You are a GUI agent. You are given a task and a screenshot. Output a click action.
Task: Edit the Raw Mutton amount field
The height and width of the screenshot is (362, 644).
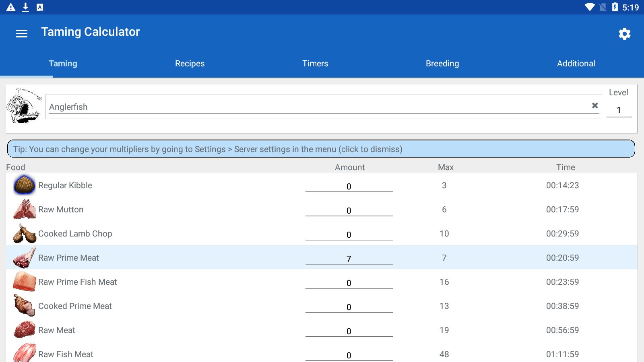349,210
